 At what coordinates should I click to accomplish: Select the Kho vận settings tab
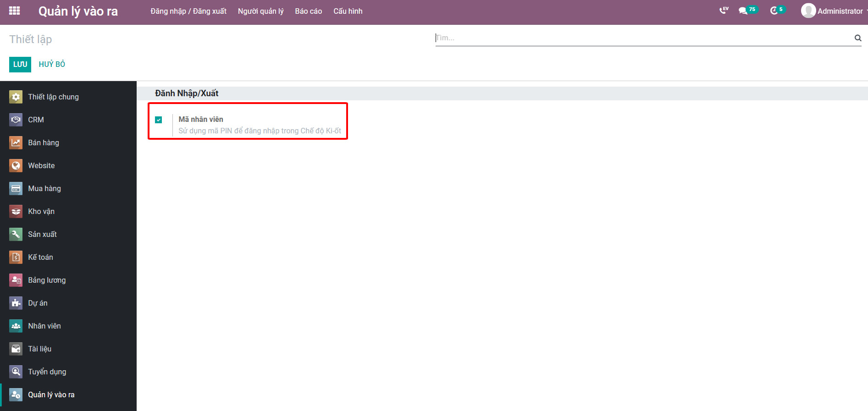click(68, 211)
